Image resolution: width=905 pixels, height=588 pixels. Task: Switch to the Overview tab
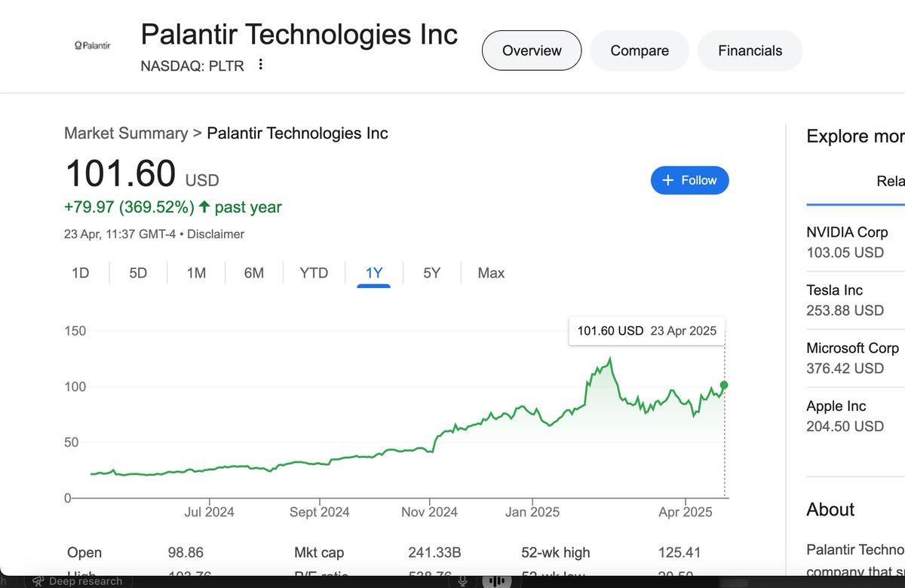pos(532,51)
